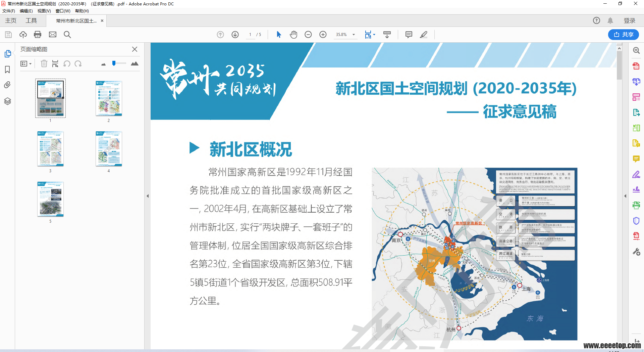Zoom out with minus button

point(308,35)
